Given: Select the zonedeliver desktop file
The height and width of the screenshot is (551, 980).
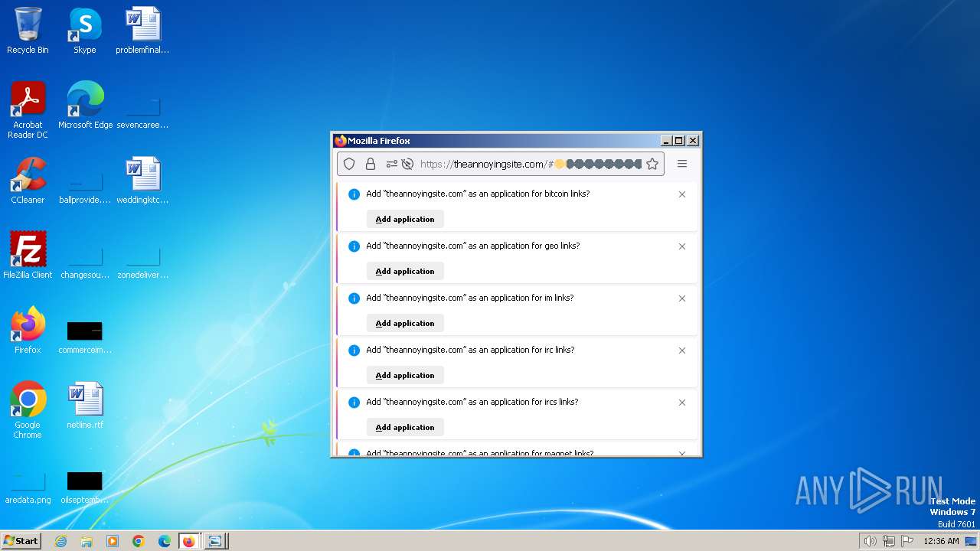Looking at the screenshot, I should tap(142, 261).
